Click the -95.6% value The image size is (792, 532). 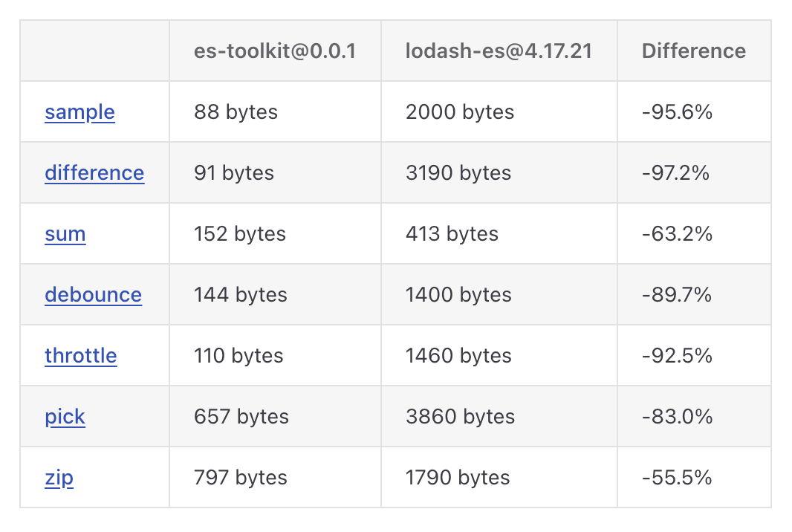[x=677, y=112]
